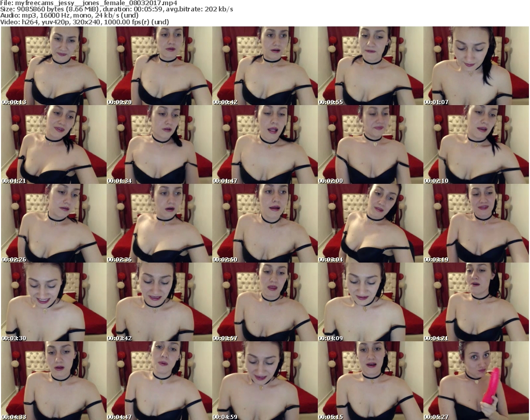Screen dimensions: 530x420
Task: Select the thumbnail stamped 00:05:27
Action: coord(476,381)
